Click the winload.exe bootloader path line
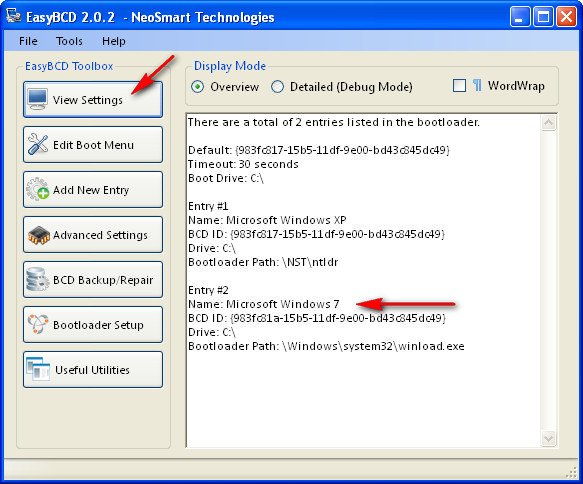 [326, 346]
